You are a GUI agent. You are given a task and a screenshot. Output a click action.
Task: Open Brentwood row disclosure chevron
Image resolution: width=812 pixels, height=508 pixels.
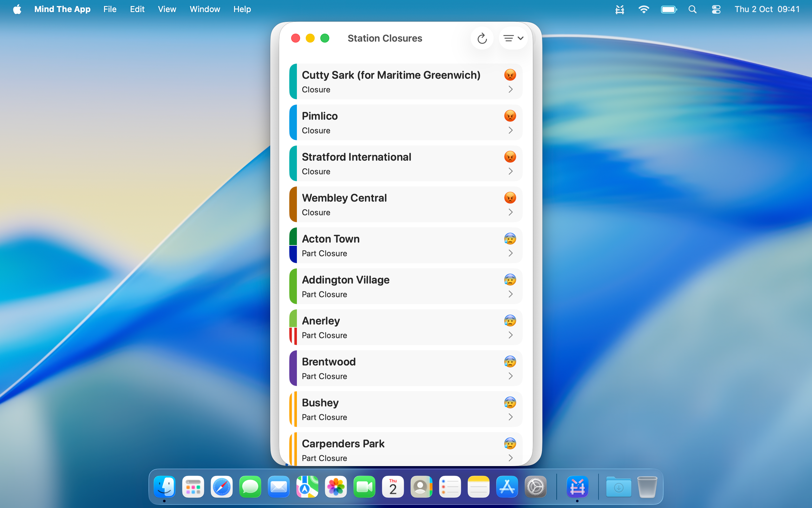[510, 376]
